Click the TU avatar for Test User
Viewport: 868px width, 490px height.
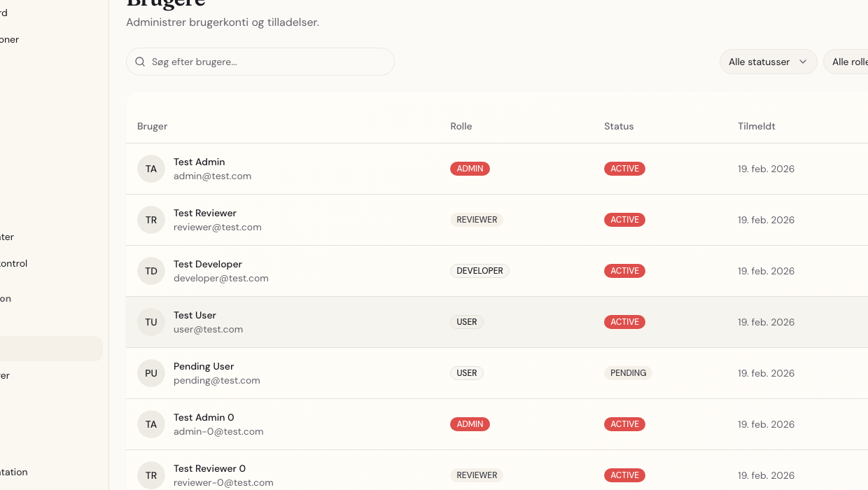[151, 322]
